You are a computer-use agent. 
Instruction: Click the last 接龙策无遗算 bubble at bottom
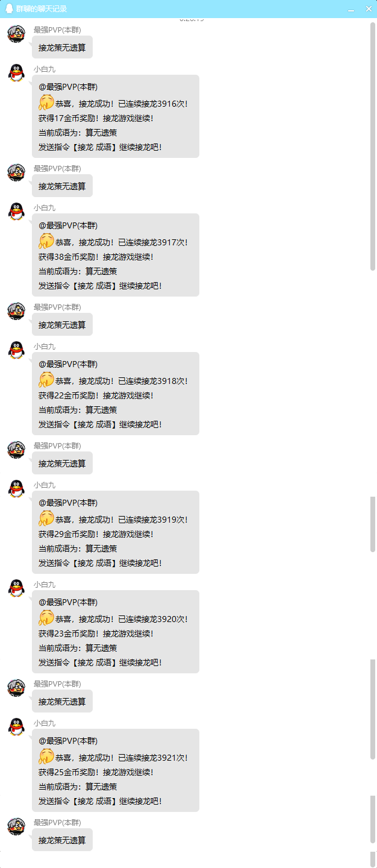(63, 840)
